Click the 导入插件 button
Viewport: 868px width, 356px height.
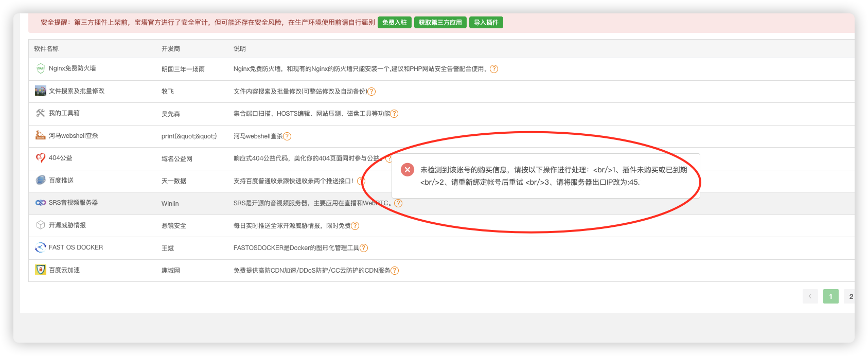(486, 23)
